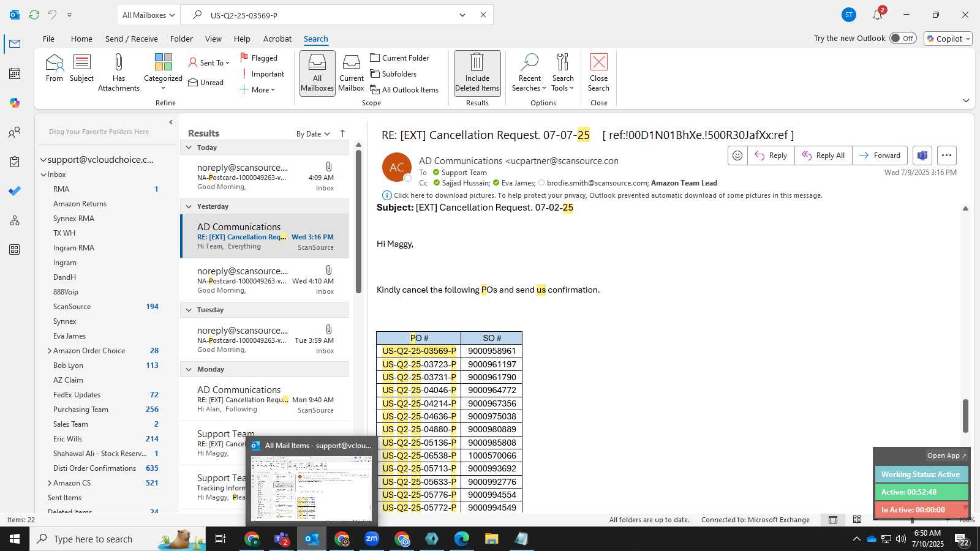Collapse the ribbon with chevron

[966, 101]
